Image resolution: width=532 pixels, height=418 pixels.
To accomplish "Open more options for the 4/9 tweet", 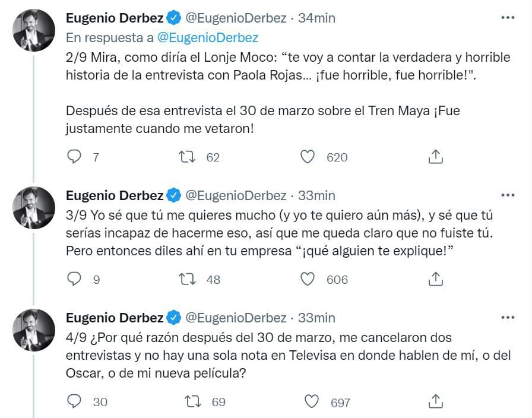I will pos(508,318).
